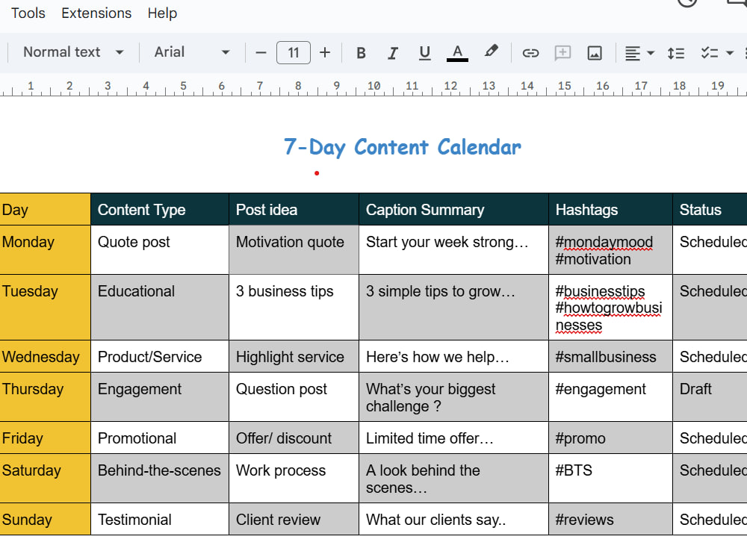Viewport: 747px width, 560px height.
Task: Click the Quote post cell
Action: point(160,249)
